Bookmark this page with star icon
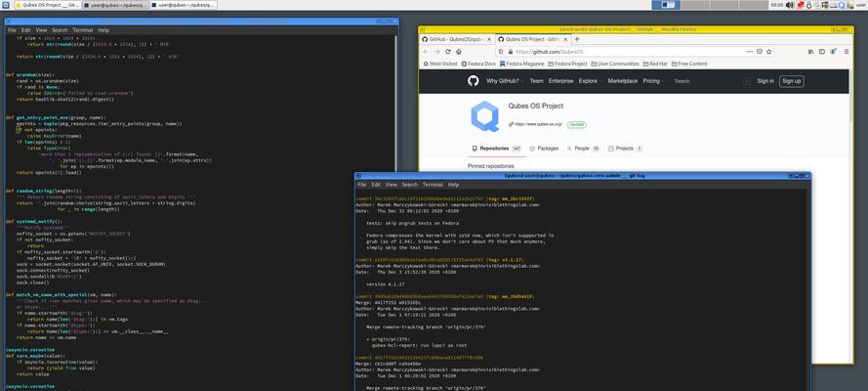868x391 pixels. pyautogui.click(x=769, y=52)
